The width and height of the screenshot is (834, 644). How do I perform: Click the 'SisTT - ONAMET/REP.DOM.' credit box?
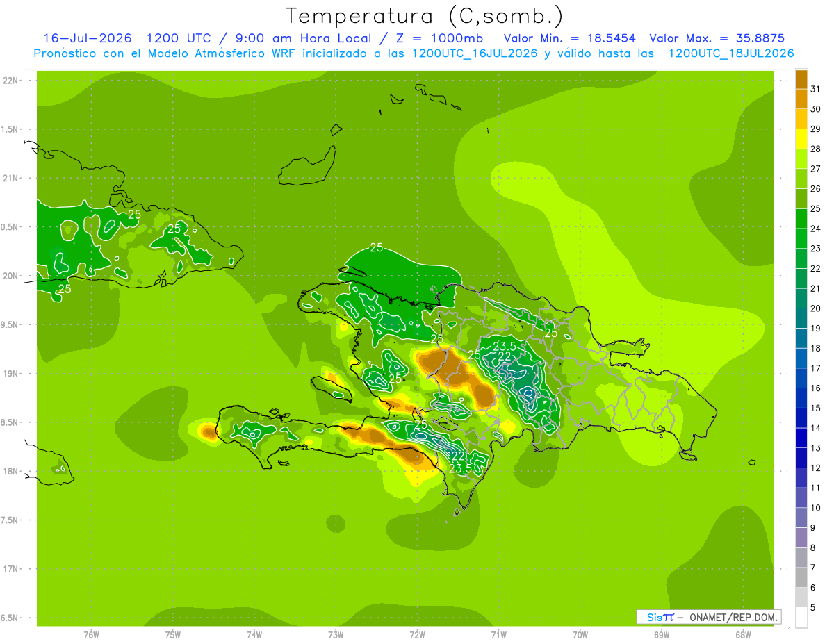(708, 617)
